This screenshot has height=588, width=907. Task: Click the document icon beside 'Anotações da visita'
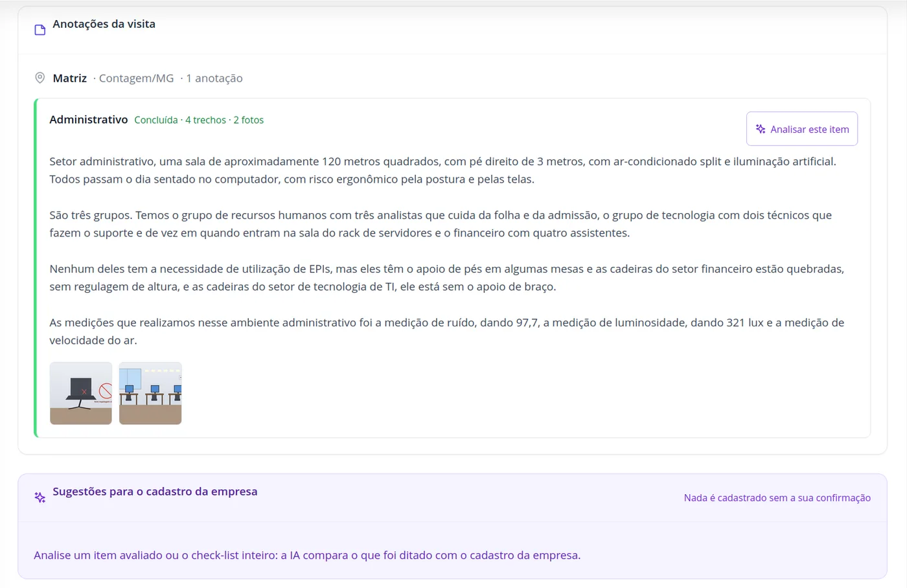pyautogui.click(x=40, y=30)
